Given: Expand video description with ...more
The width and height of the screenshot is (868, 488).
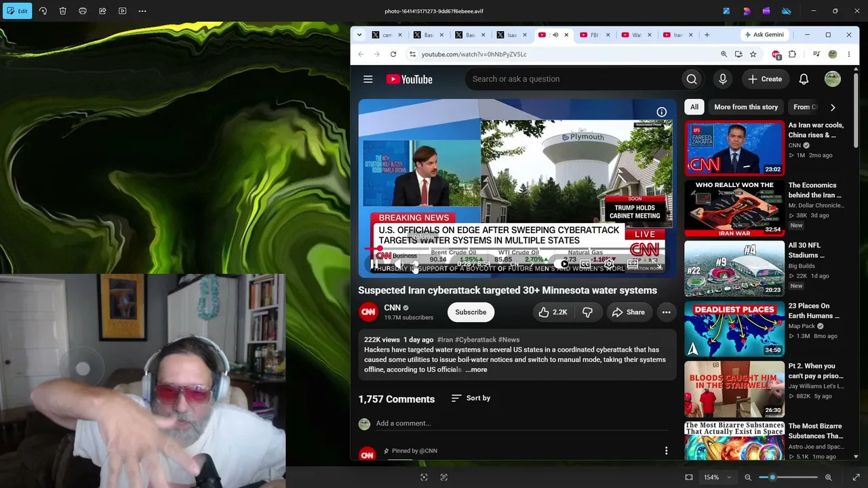Looking at the screenshot, I should (476, 370).
